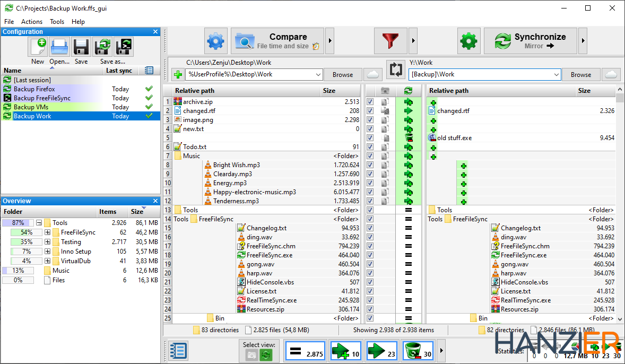625x364 pixels.
Task: Click the Compare button
Action: [277, 41]
